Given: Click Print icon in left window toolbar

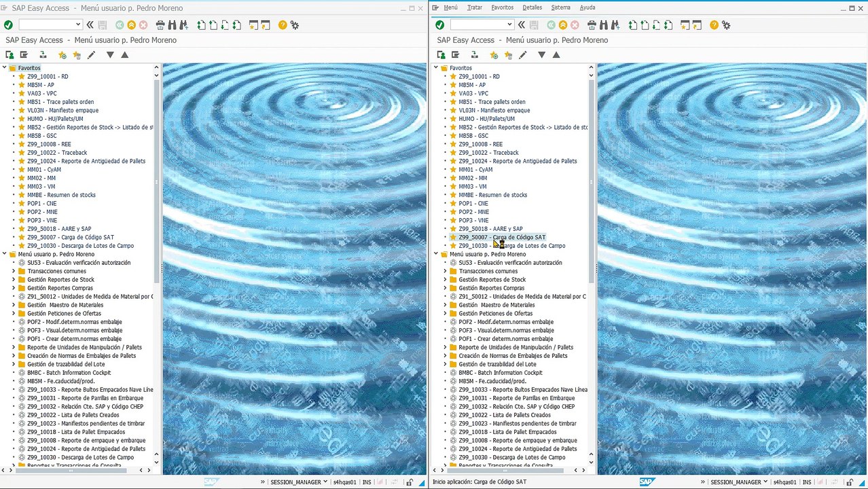Looking at the screenshot, I should pyautogui.click(x=160, y=25).
